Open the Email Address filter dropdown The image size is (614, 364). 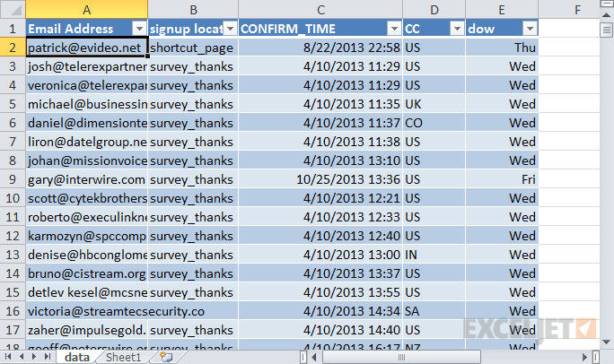coord(139,29)
